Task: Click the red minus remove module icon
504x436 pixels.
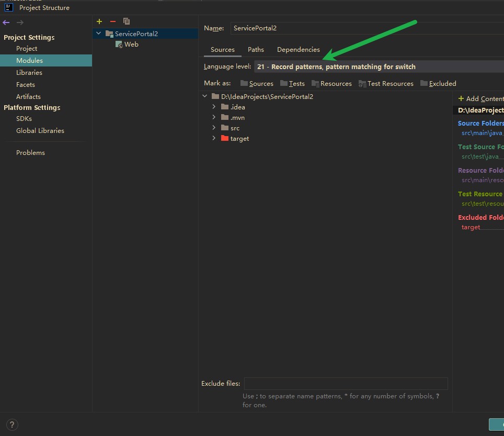Action: [x=112, y=21]
